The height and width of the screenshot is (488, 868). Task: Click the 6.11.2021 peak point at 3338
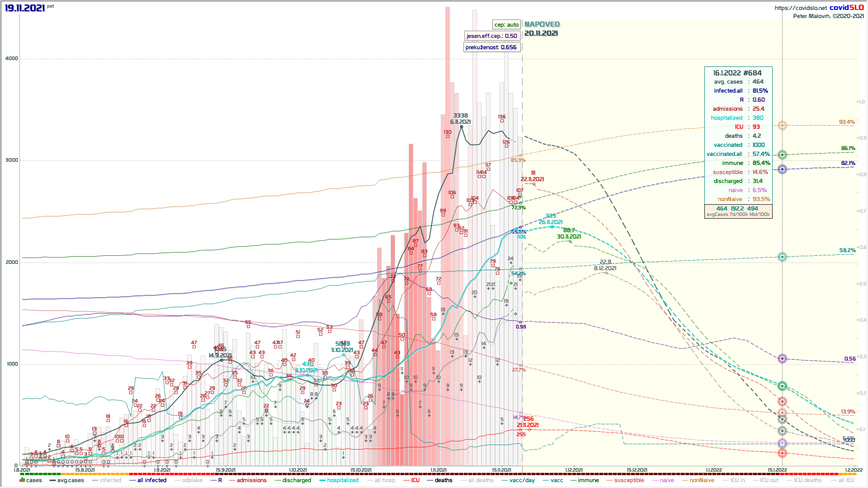click(x=462, y=127)
